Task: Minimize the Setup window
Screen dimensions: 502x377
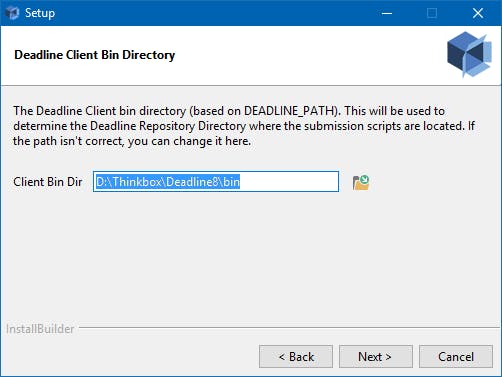Action: coord(387,13)
